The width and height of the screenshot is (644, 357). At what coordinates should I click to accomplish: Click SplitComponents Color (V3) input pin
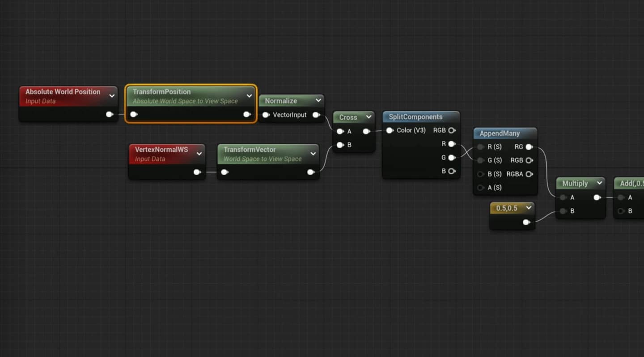coord(390,130)
